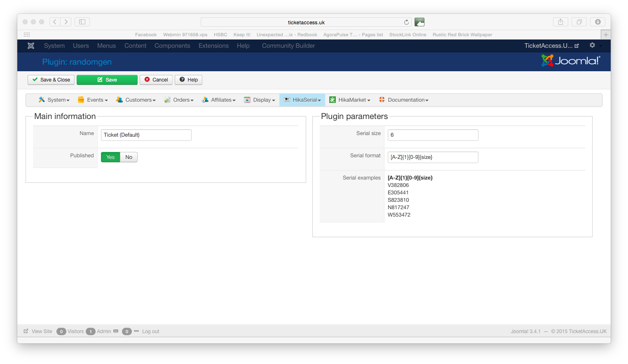
Task: Open the HSBC bookmark
Action: tap(220, 35)
